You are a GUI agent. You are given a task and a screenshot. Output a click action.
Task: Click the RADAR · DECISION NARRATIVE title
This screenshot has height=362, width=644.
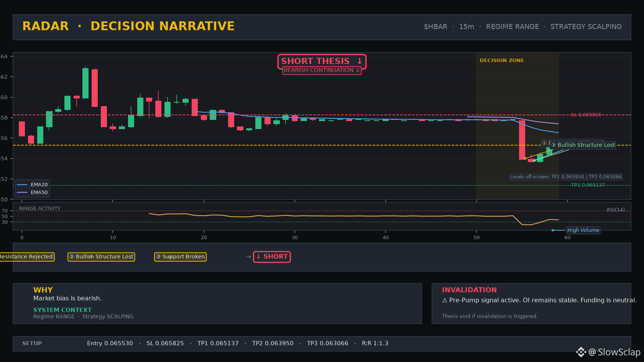tap(128, 26)
